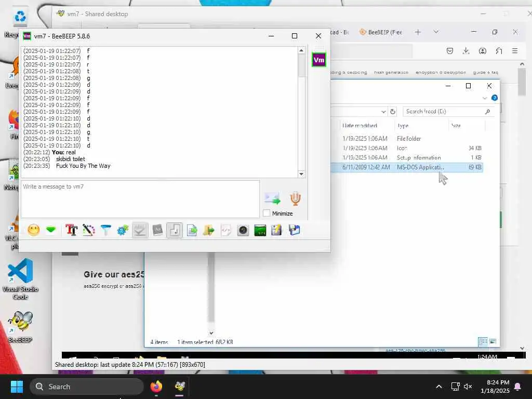Click the 'You: real' chat message
Image resolution: width=532 pixels, height=399 pixels.
click(64, 152)
